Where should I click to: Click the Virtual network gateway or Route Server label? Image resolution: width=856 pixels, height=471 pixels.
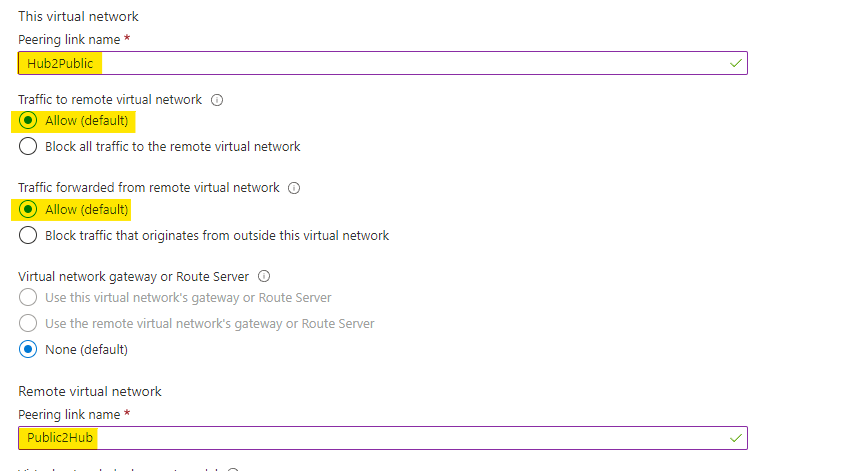(133, 276)
